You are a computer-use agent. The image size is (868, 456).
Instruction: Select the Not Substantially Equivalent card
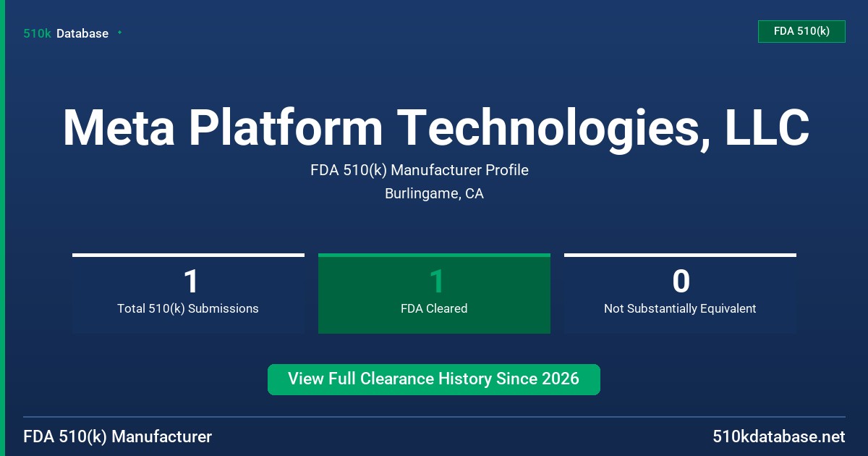tap(680, 293)
